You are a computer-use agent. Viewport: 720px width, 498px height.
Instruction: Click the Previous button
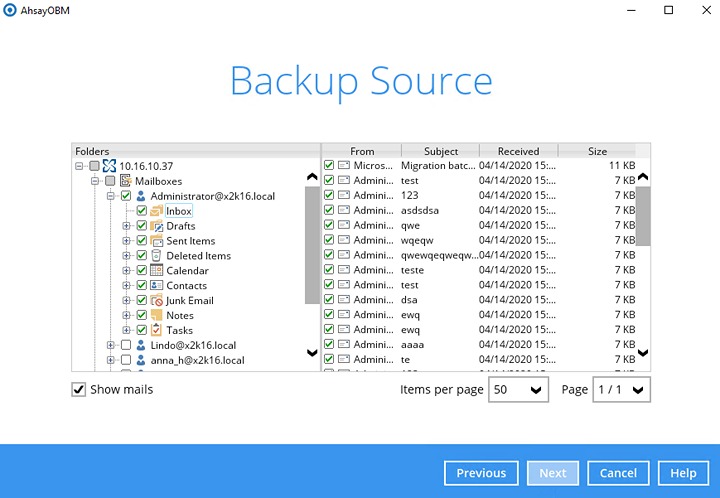pyautogui.click(x=481, y=473)
